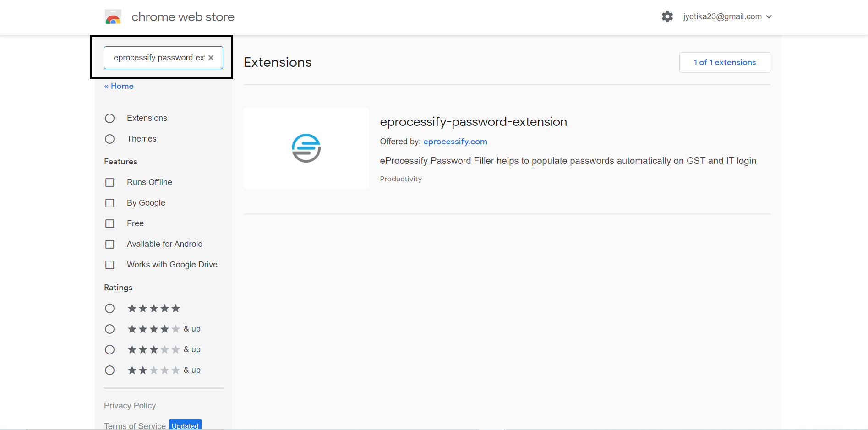This screenshot has width=868, height=430.
Task: Check the Free feature filter
Action: tap(110, 223)
